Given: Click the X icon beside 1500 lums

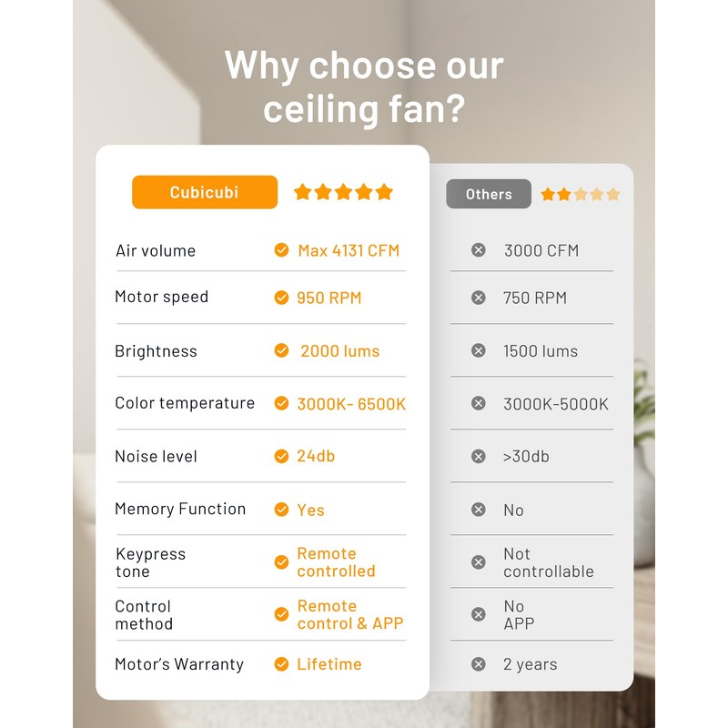Looking at the screenshot, I should click(479, 350).
